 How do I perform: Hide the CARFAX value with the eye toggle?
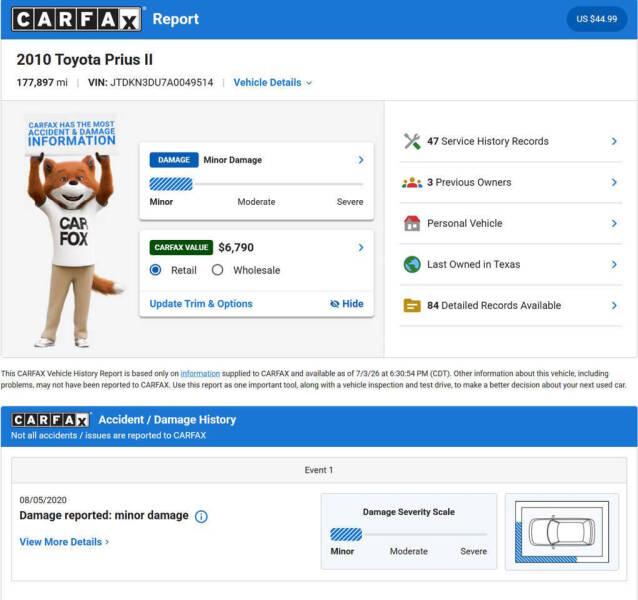click(x=347, y=304)
